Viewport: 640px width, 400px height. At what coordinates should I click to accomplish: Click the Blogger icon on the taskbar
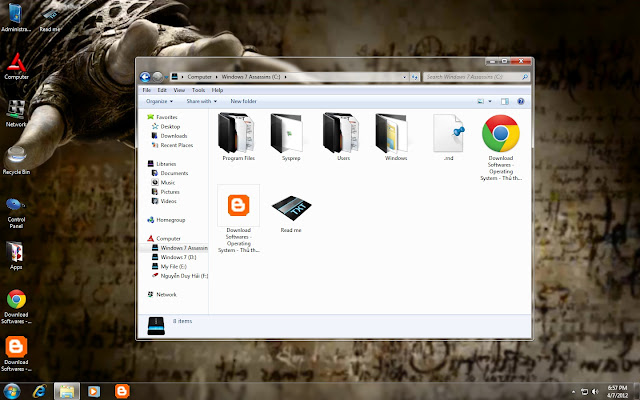tap(122, 391)
